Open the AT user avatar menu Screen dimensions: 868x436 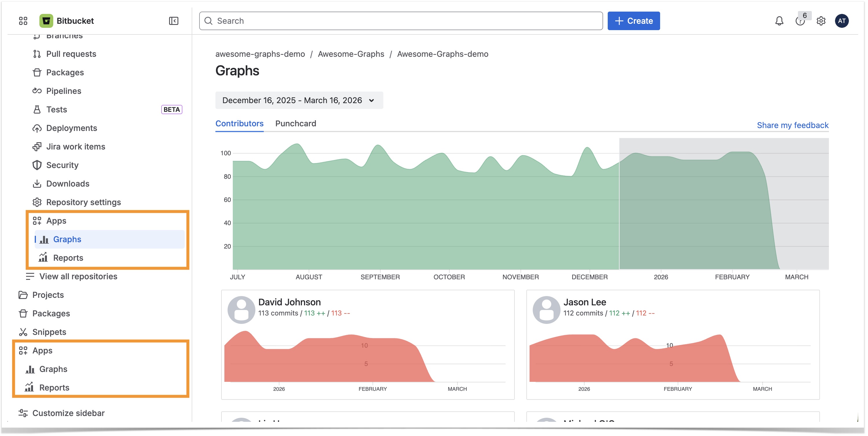841,21
